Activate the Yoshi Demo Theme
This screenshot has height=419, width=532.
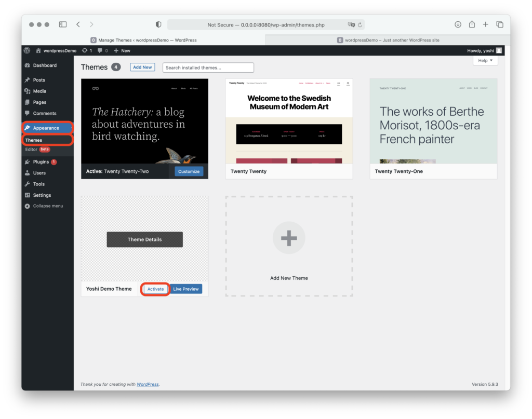[155, 289]
